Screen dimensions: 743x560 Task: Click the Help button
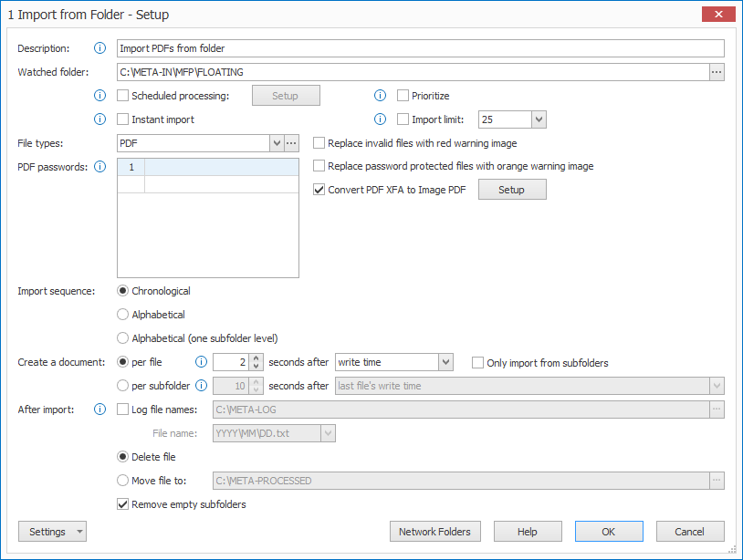[528, 532]
